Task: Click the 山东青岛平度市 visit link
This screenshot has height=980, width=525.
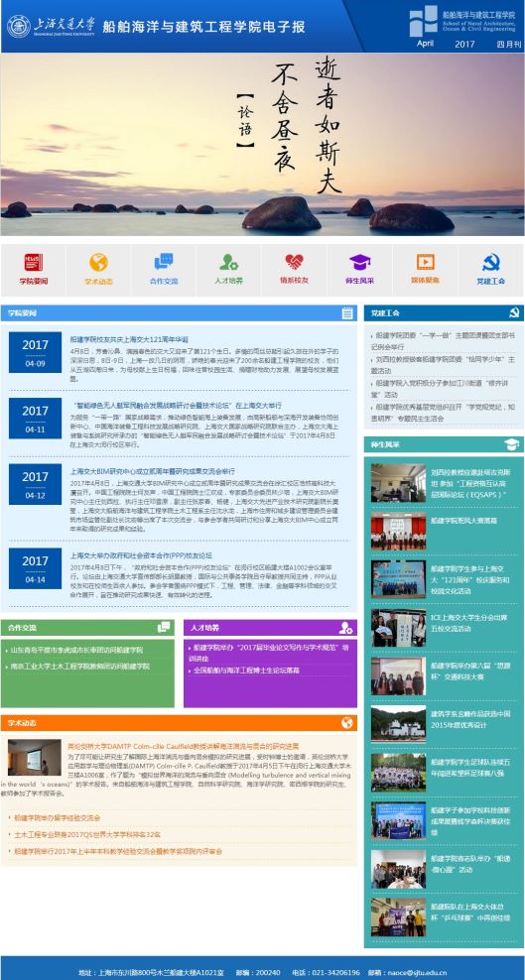Action: click(x=76, y=650)
